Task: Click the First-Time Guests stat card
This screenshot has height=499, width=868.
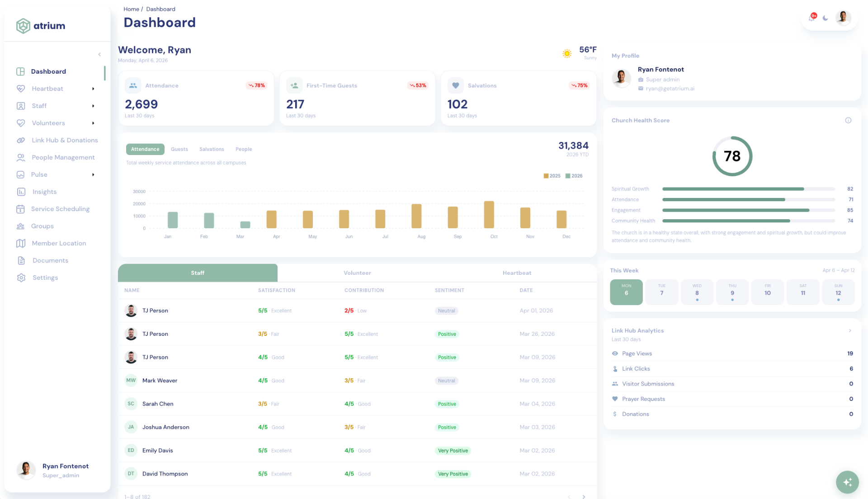Action: click(x=357, y=98)
